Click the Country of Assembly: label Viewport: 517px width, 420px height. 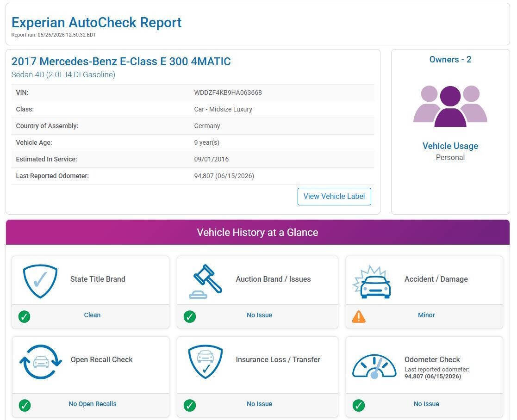point(47,126)
